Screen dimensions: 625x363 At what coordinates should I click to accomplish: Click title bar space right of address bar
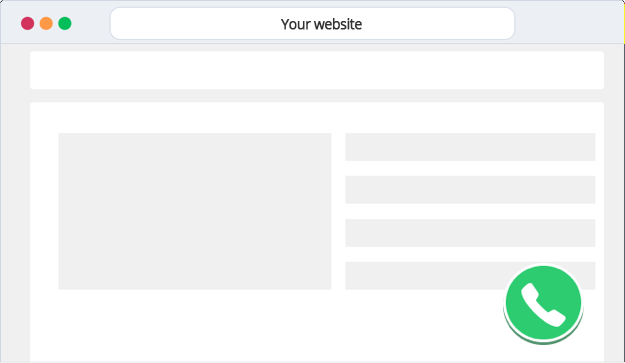(x=569, y=24)
